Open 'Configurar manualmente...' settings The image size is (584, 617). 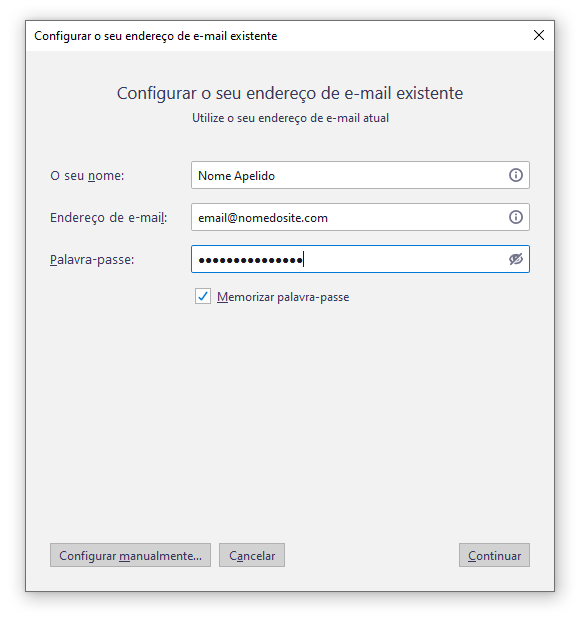pos(130,555)
